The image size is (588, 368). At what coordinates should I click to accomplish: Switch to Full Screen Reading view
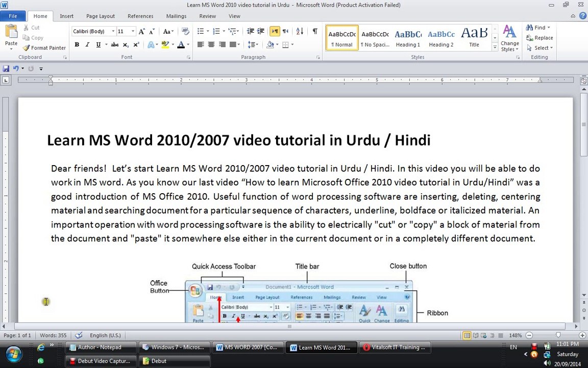coord(476,335)
